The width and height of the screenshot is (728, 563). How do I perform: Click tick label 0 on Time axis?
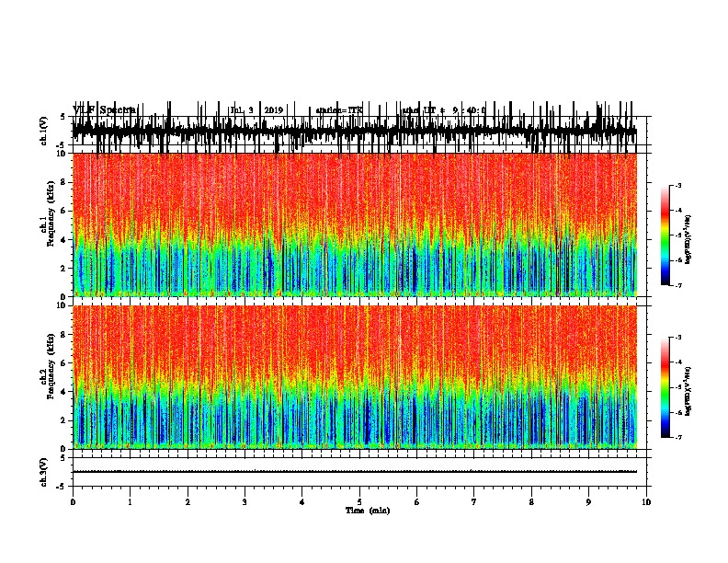coord(73,502)
